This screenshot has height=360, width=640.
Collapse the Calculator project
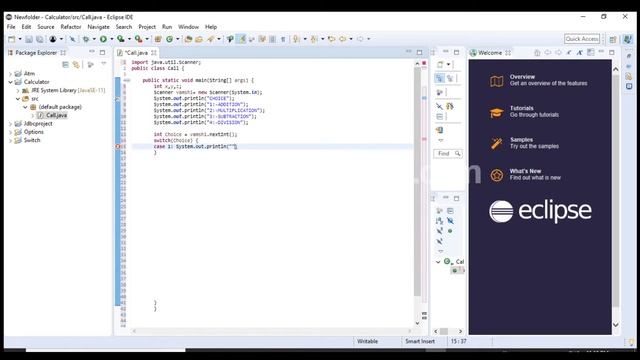click(x=10, y=82)
